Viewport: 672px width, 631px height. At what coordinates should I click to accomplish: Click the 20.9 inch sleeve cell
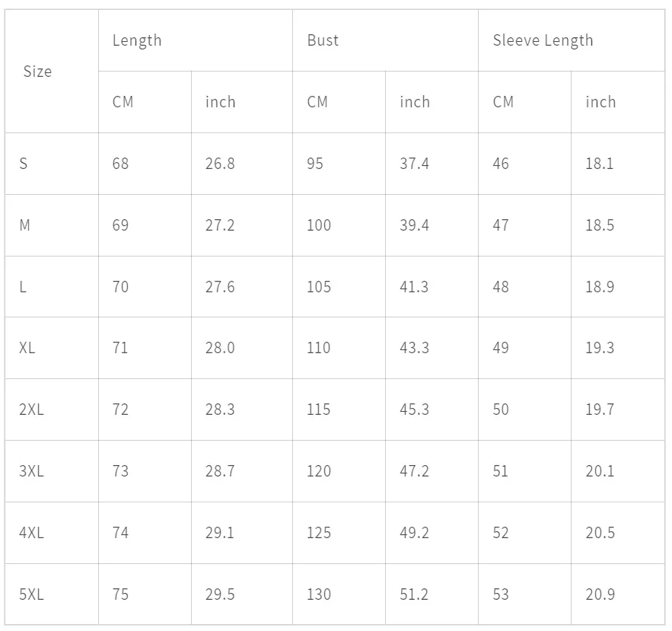600,594
